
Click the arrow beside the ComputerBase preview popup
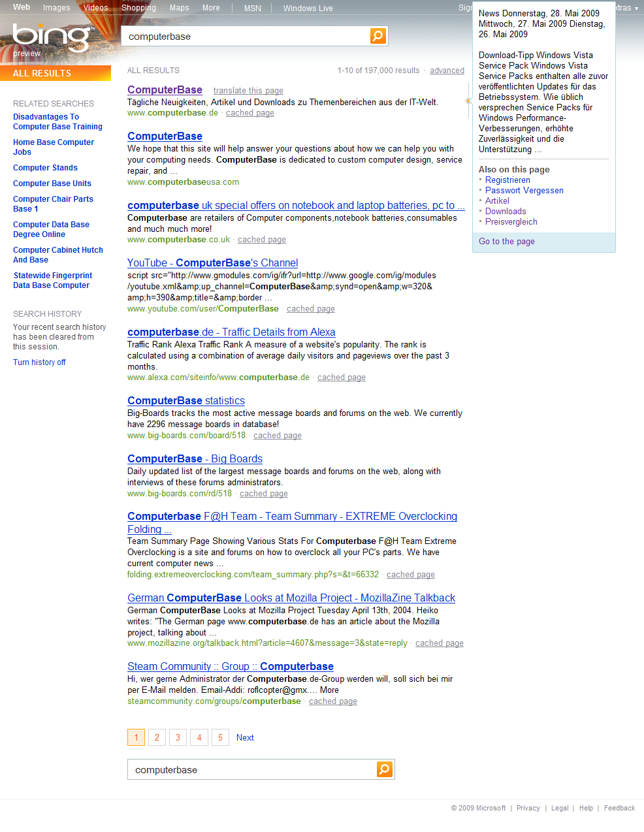point(468,101)
